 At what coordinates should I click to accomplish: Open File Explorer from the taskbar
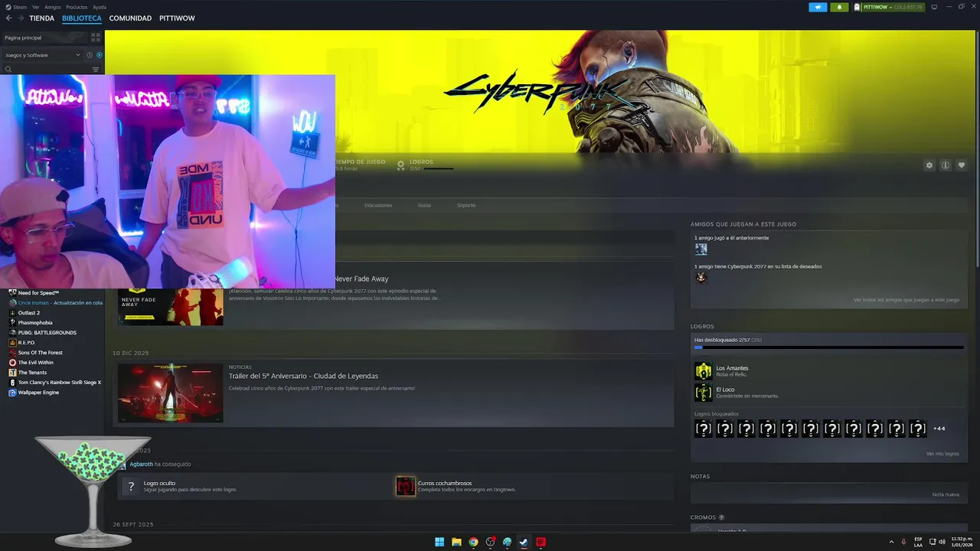click(x=456, y=542)
